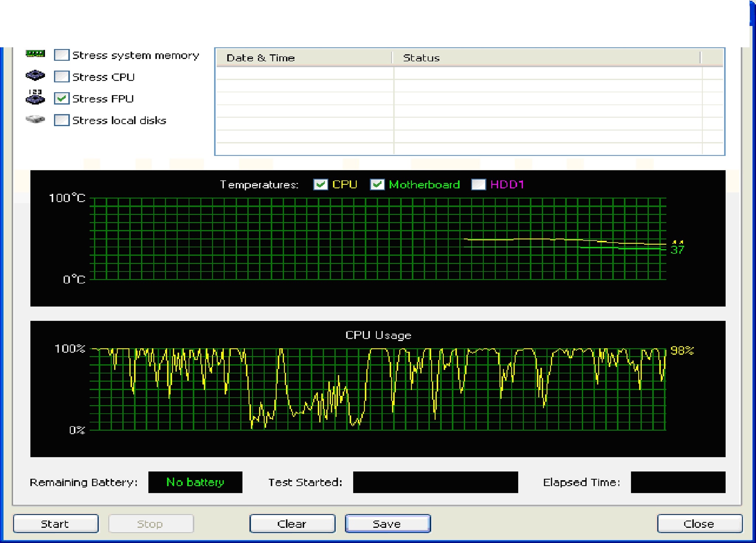Hide Motherboard temperature graph line

[377, 184]
